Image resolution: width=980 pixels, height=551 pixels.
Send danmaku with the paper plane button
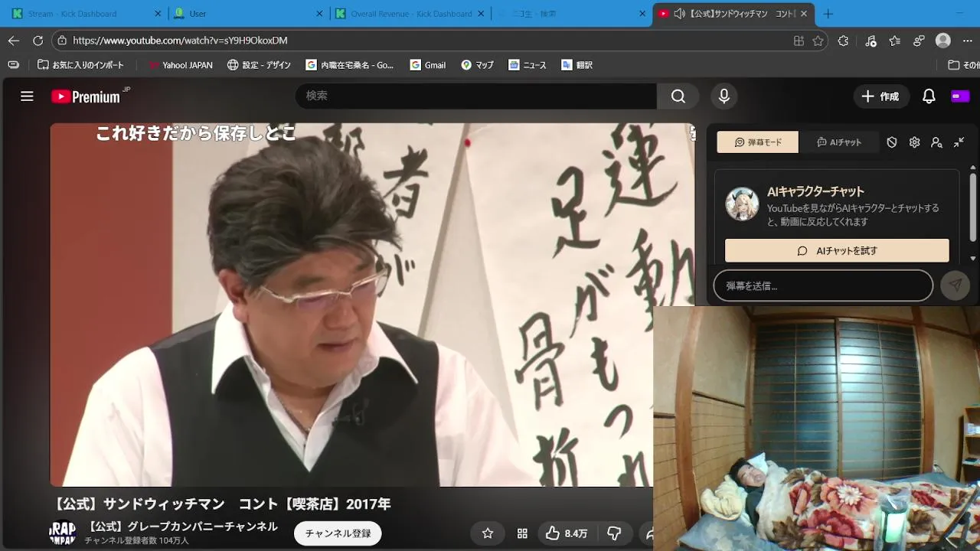tap(955, 285)
